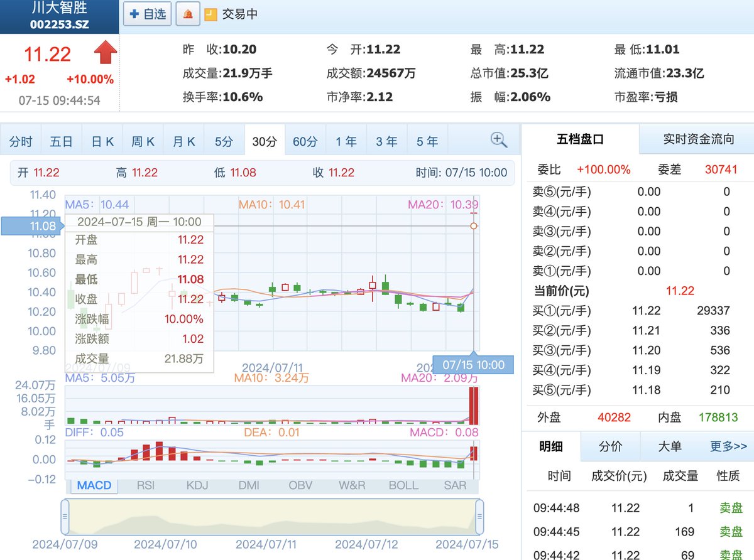Click the stock code 002253.SZ
Screen dimensions: 754x560
[x=59, y=25]
